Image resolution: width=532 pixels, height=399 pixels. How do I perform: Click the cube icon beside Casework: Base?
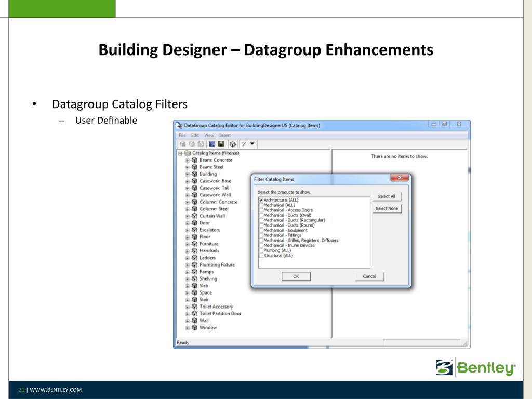point(194,181)
